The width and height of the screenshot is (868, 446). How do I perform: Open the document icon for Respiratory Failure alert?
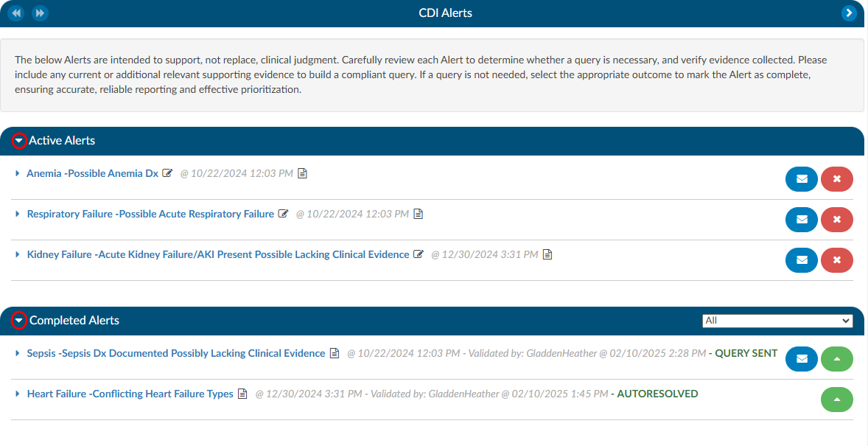[419, 214]
